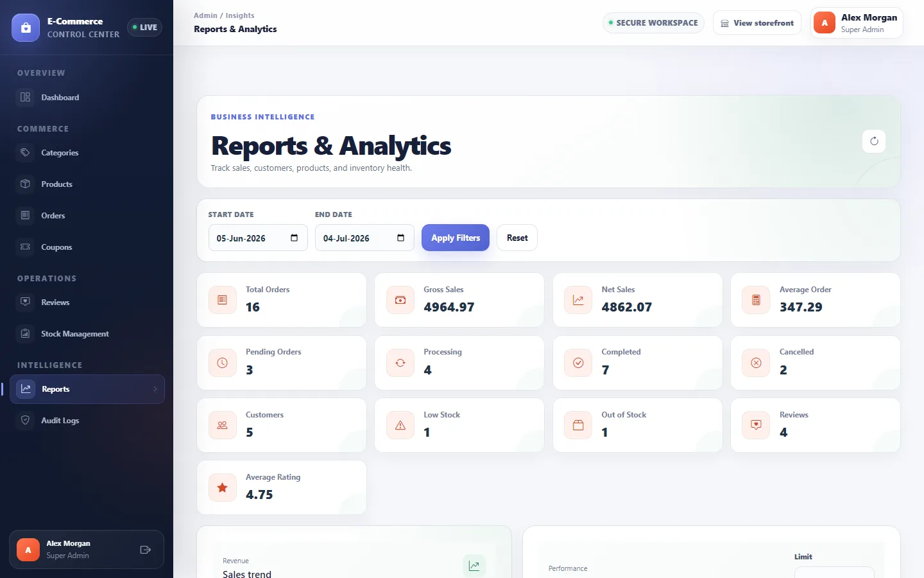The height and width of the screenshot is (578, 924).
Task: Click the Stock Management chart icon
Action: click(x=26, y=333)
